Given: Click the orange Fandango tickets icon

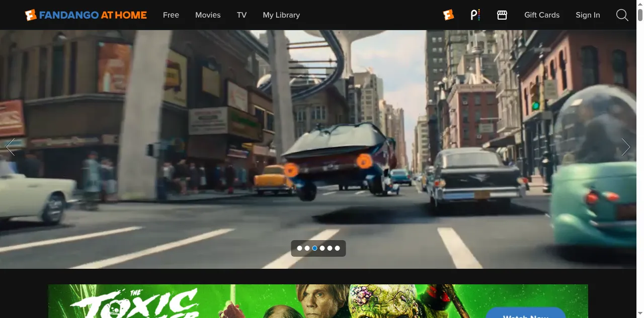Looking at the screenshot, I should tap(448, 15).
